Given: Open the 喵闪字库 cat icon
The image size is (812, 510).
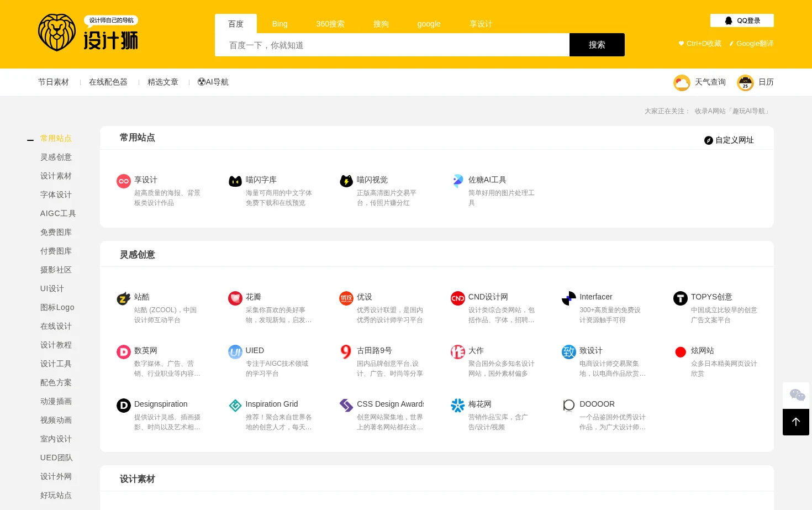Looking at the screenshot, I should [235, 181].
